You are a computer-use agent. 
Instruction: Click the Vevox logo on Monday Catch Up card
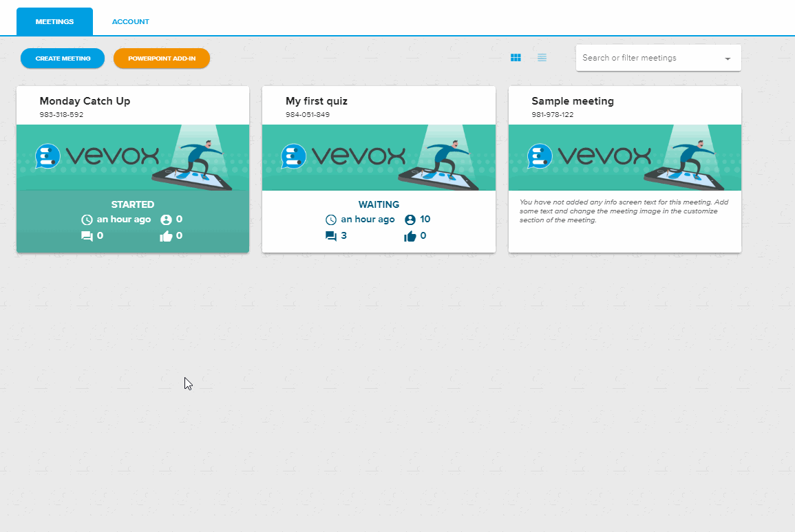point(97,156)
